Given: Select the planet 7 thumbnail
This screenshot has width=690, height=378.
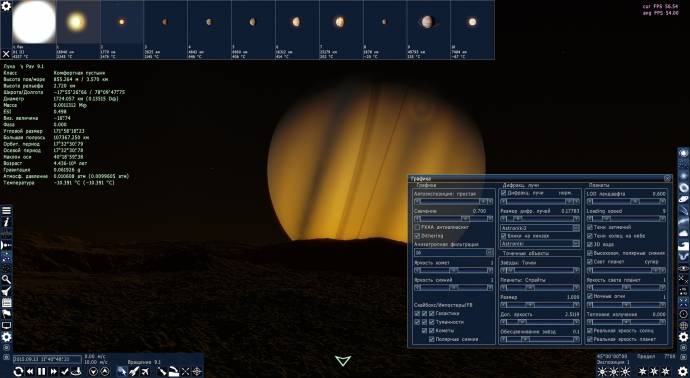Looking at the screenshot, I should click(x=341, y=29).
